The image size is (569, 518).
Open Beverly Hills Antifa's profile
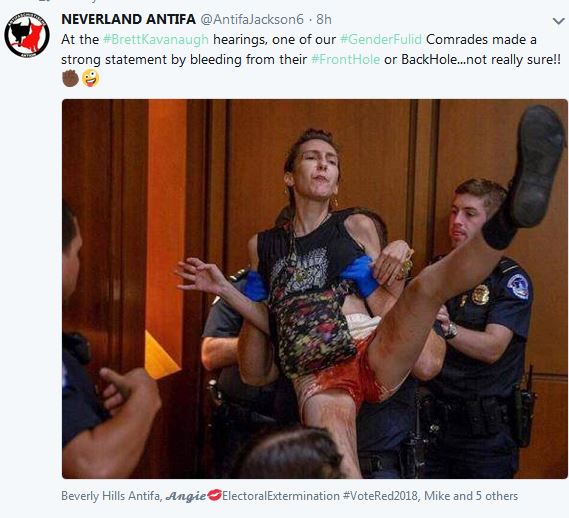pyautogui.click(x=111, y=496)
